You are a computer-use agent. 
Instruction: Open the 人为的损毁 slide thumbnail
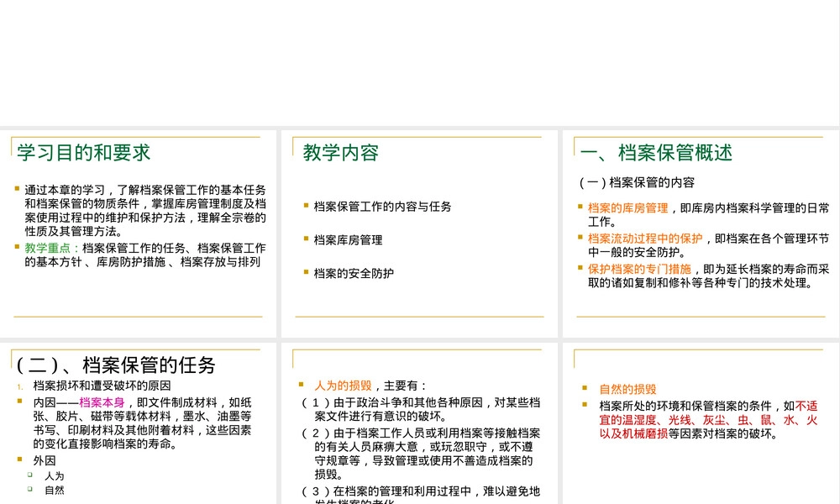tap(419, 423)
